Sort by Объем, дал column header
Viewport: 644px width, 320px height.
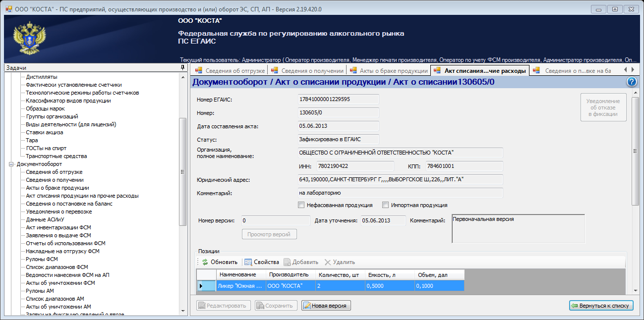(x=439, y=275)
